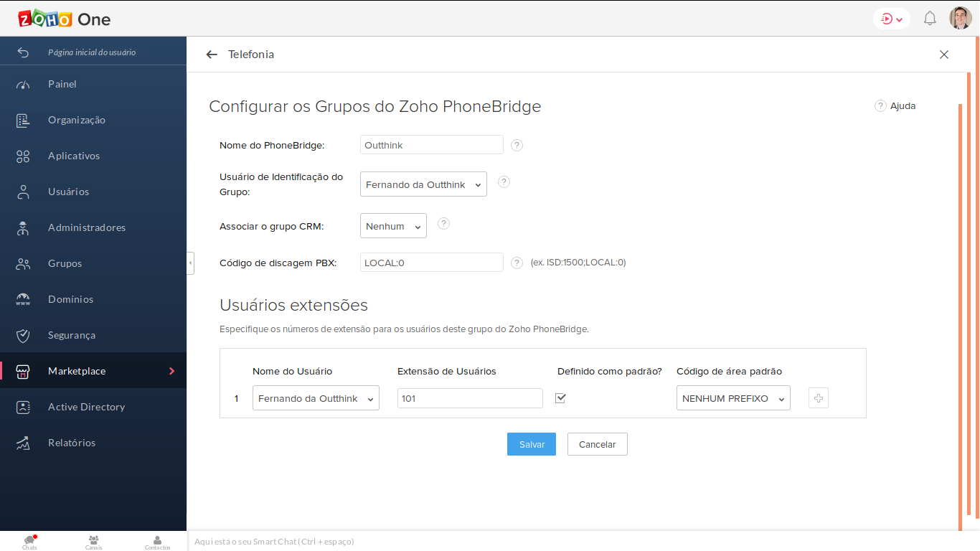Open Active Directory in the sidebar menu
The height and width of the screenshot is (551, 980).
[93, 407]
